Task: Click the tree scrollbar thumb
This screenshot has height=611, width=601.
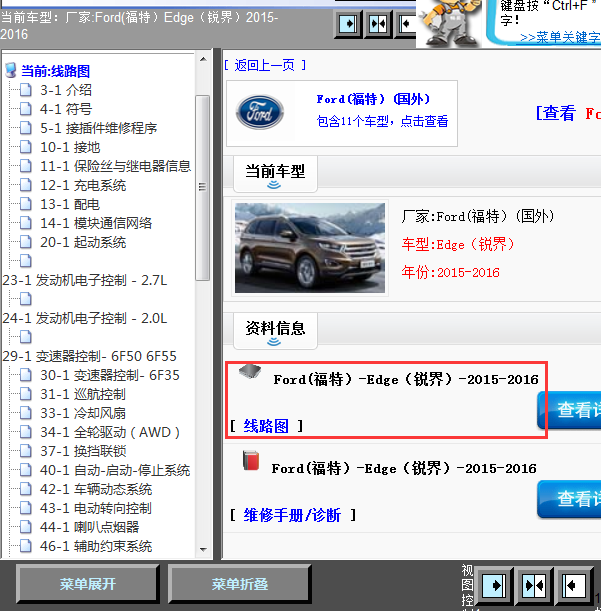Action: 203,187
